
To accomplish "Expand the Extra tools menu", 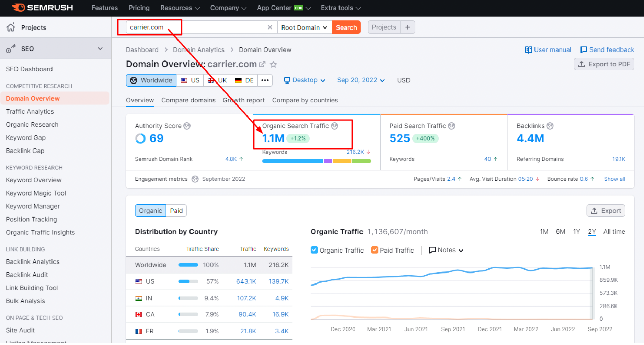I will click(341, 8).
